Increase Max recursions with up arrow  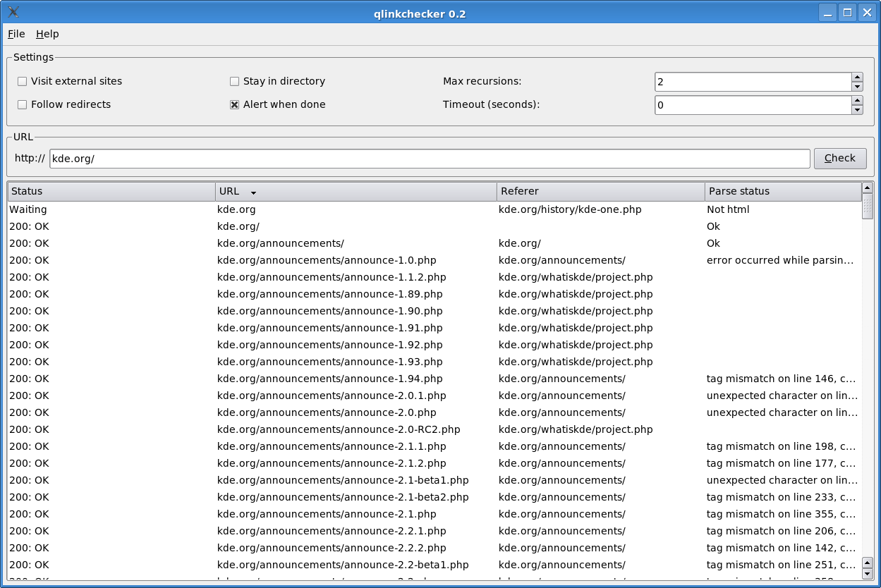pyautogui.click(x=858, y=78)
